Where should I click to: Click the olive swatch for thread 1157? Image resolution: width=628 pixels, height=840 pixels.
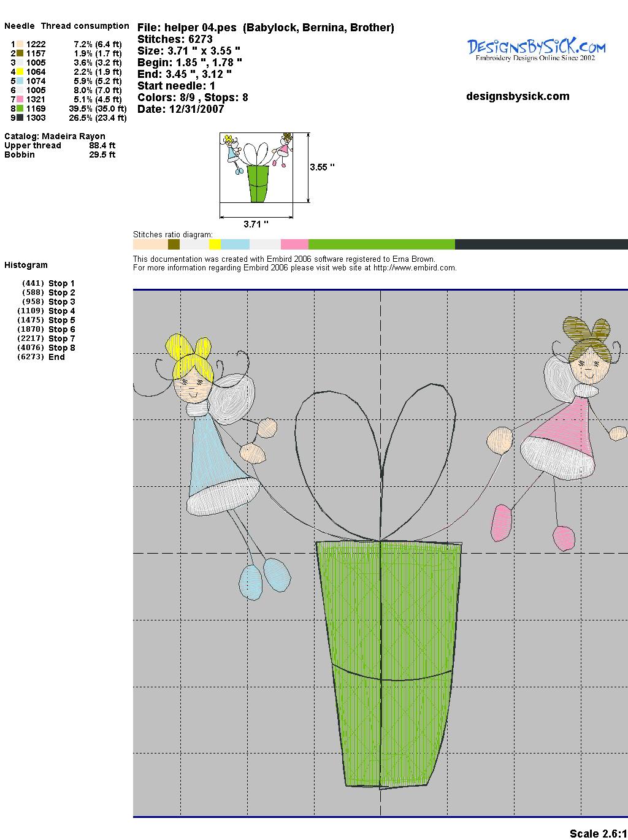coord(20,53)
